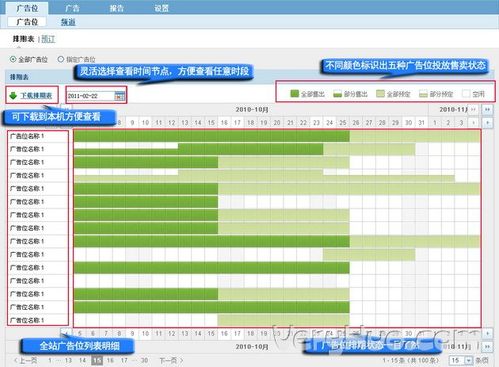
Task: Click the top 2010-11月 month label
Action: pyautogui.click(x=454, y=109)
